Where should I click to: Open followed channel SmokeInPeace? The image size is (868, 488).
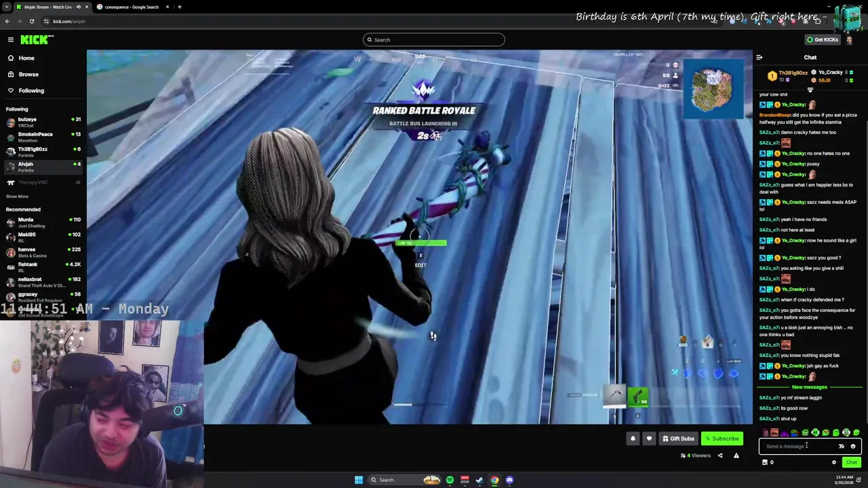pos(42,138)
